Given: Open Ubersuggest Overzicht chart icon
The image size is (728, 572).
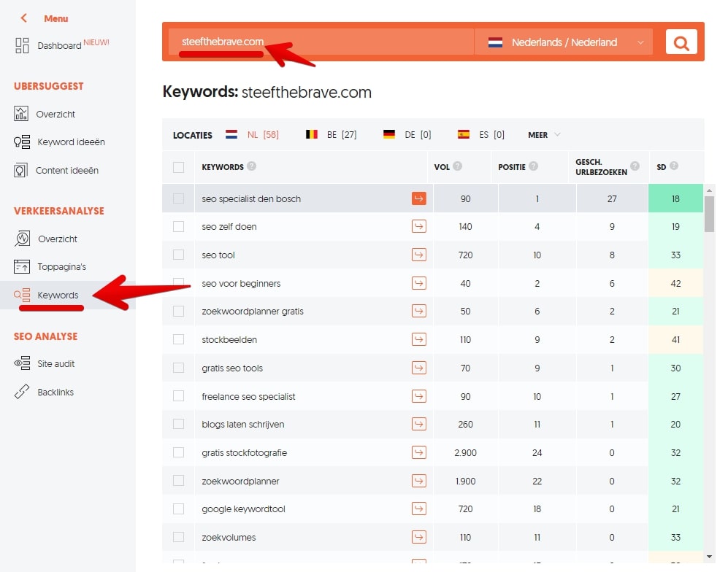Looking at the screenshot, I should tap(21, 114).
